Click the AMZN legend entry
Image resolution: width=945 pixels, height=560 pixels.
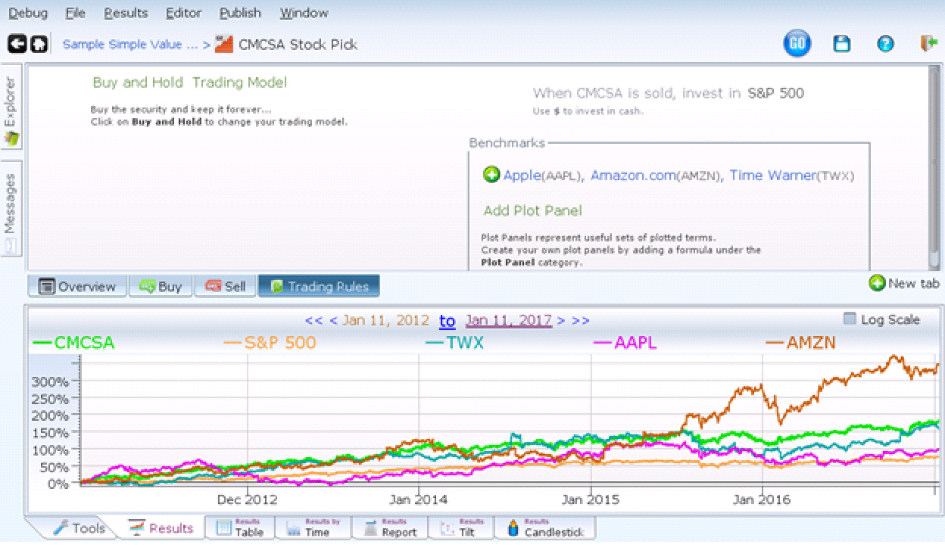pyautogui.click(x=801, y=343)
